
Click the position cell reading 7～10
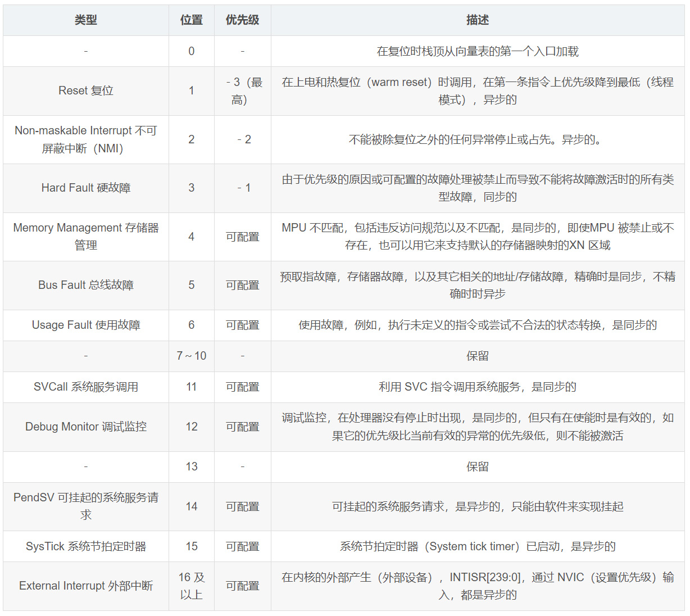click(x=192, y=356)
